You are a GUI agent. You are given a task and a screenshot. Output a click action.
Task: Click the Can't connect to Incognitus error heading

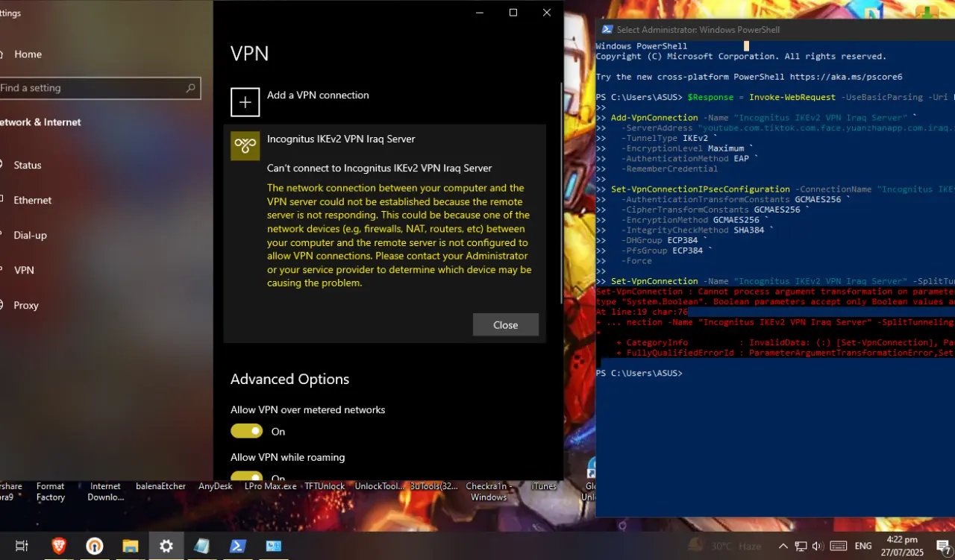pos(379,168)
